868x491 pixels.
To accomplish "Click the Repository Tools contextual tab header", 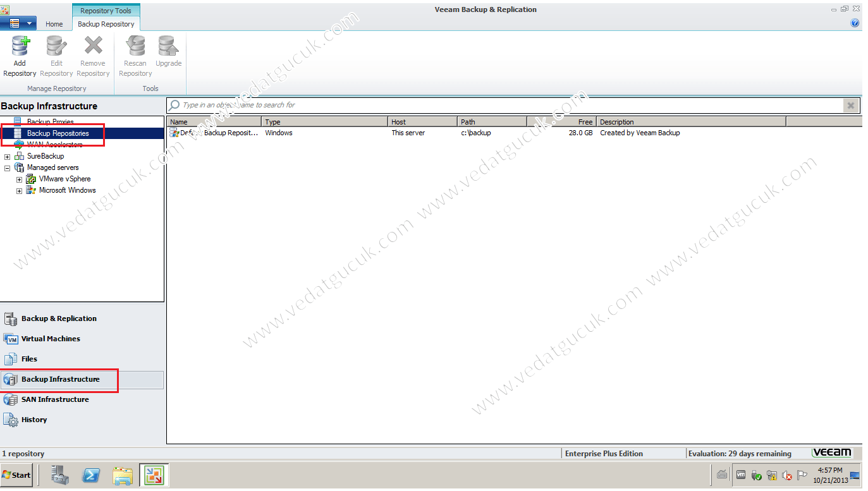I will [x=106, y=11].
